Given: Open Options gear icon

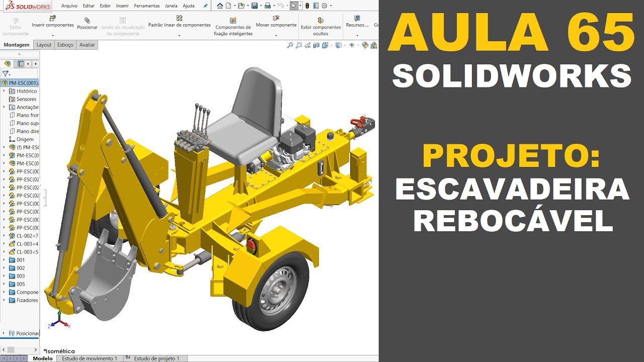Looking at the screenshot, I should pos(324,6).
